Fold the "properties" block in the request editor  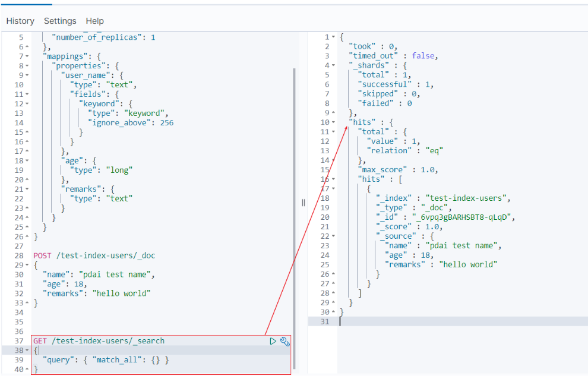[x=27, y=66]
